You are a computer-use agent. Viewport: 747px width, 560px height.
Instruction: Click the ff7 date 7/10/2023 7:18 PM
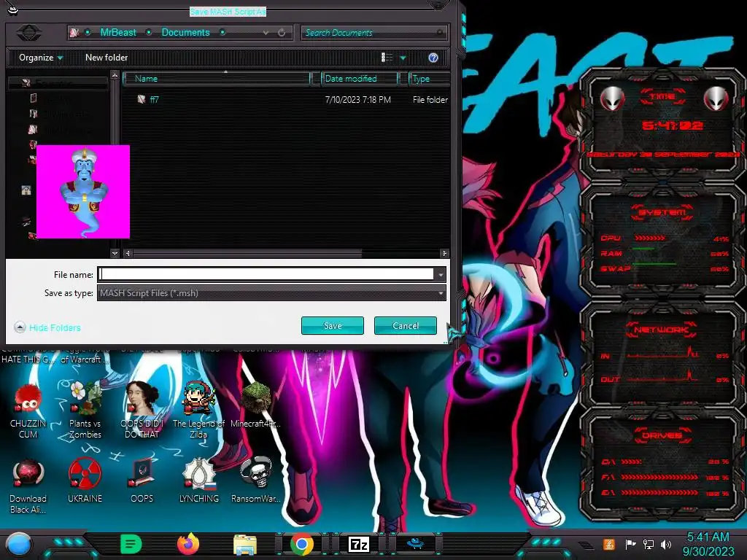(357, 99)
